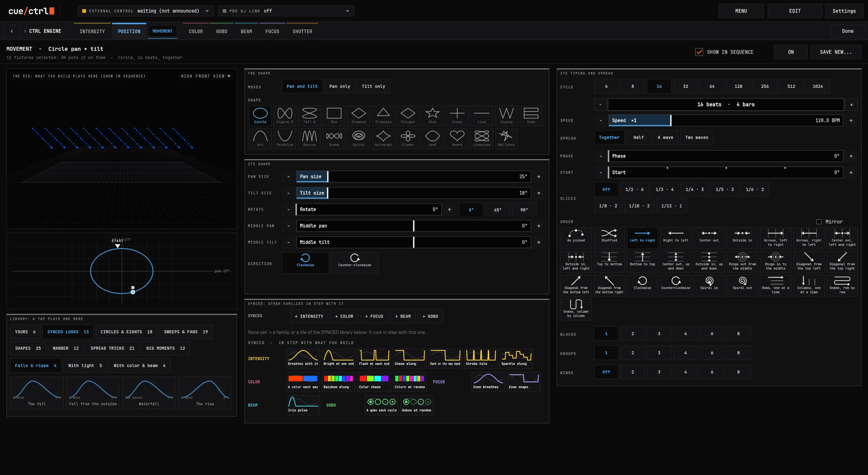
Task: Choose the Shuffled order icon
Action: coord(609,238)
